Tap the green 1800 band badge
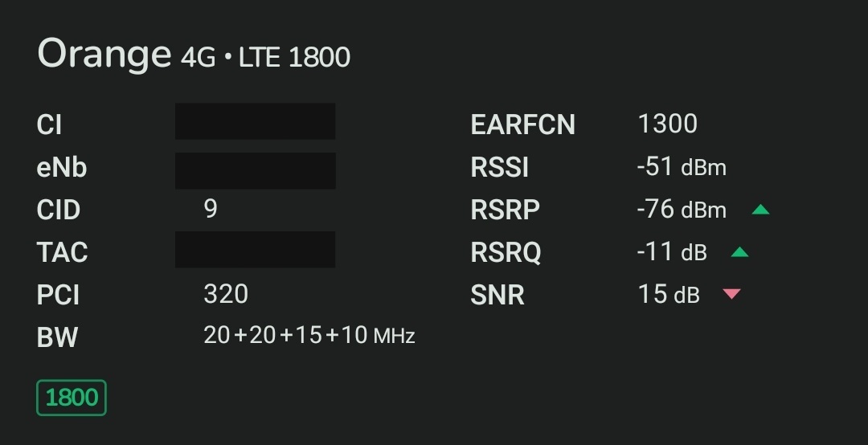Screen dimensions: 868x445 [x=72, y=398]
